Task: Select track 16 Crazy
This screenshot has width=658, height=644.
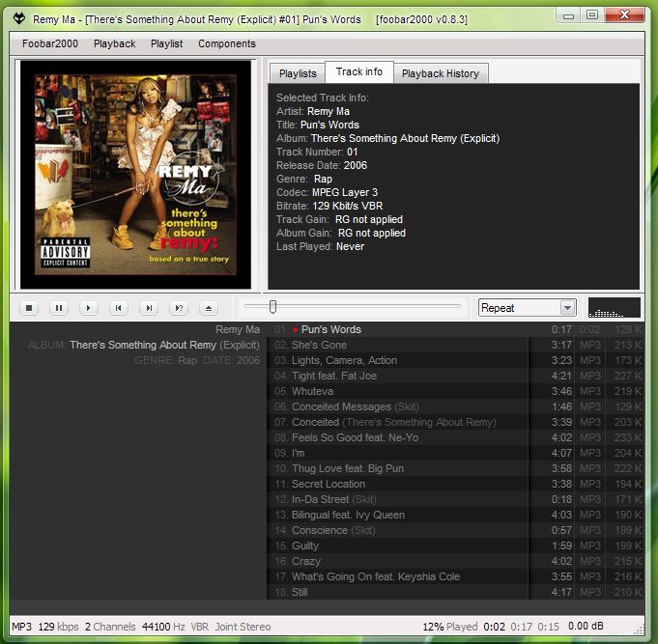Action: pyautogui.click(x=456, y=561)
